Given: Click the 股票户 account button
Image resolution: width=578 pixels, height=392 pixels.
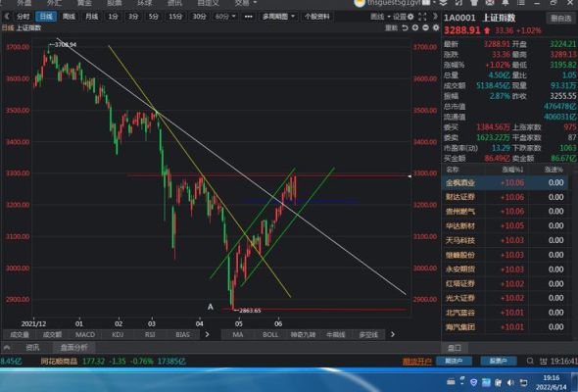Looking at the screenshot, I should 499,361.
